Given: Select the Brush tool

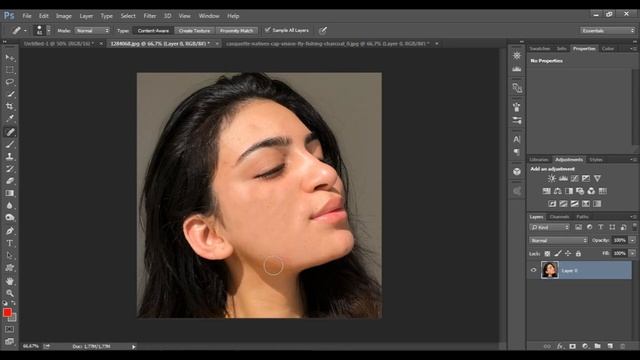Looking at the screenshot, I should click(x=10, y=144).
